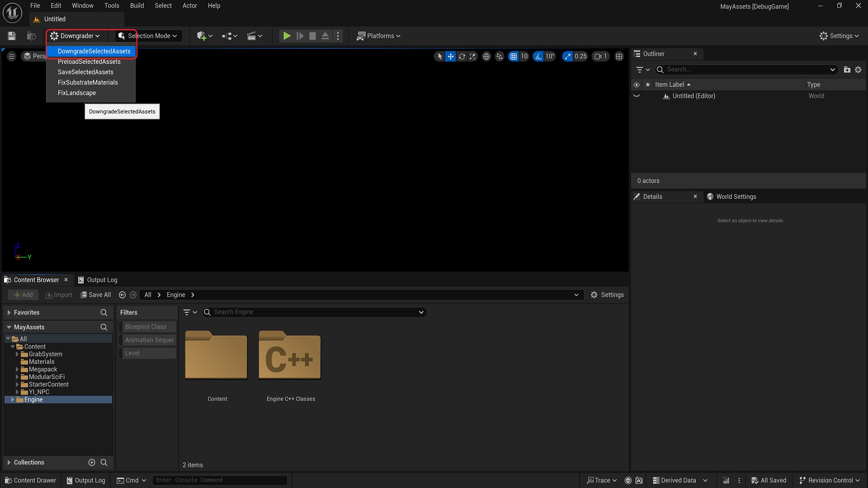Viewport: 868px width, 488px height.
Task: Click the Save current level icon
Action: coord(11,36)
